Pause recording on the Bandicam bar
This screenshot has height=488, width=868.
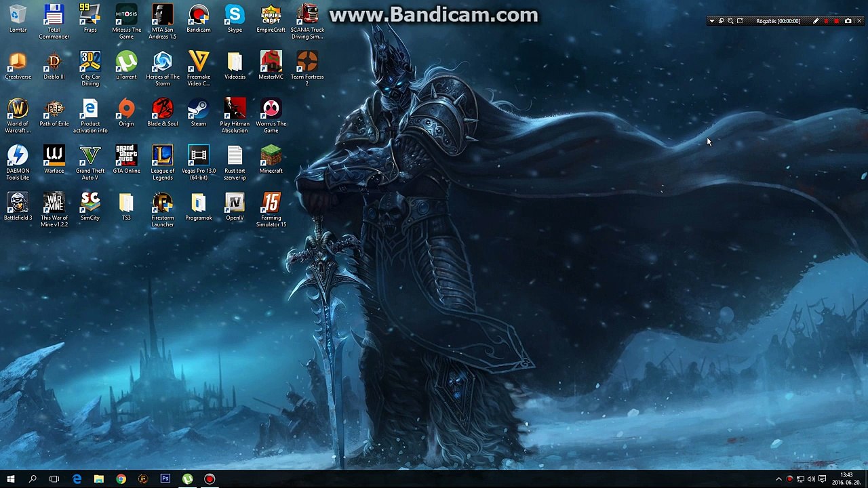point(827,21)
